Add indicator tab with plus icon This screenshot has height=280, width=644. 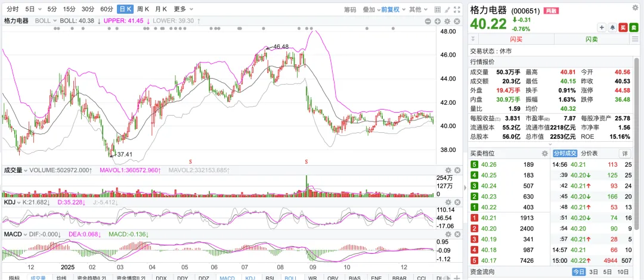coord(457,277)
